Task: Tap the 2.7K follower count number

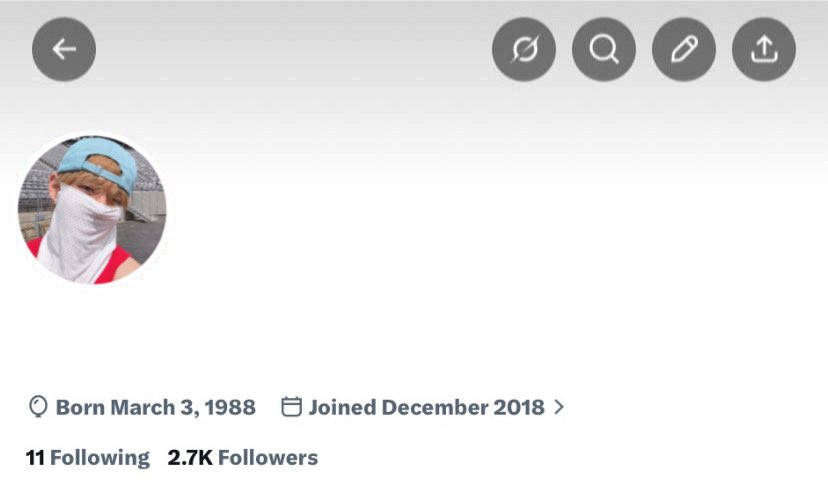Action: coord(190,458)
